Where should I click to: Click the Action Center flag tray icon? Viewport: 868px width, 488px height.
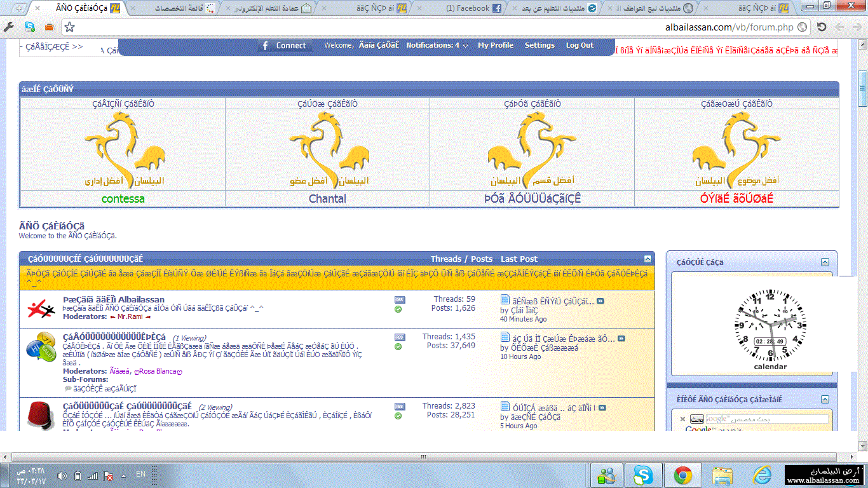[109, 475]
